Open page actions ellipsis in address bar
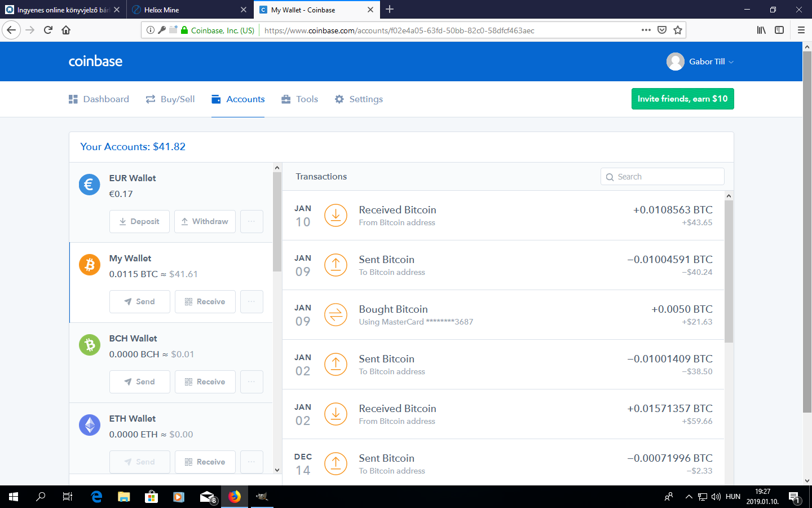 646,30
